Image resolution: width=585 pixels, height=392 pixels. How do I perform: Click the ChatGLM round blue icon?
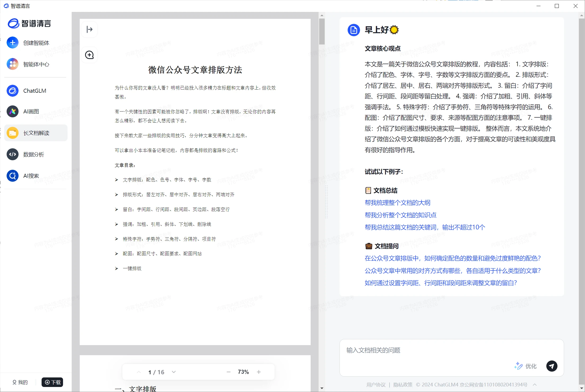click(x=12, y=91)
